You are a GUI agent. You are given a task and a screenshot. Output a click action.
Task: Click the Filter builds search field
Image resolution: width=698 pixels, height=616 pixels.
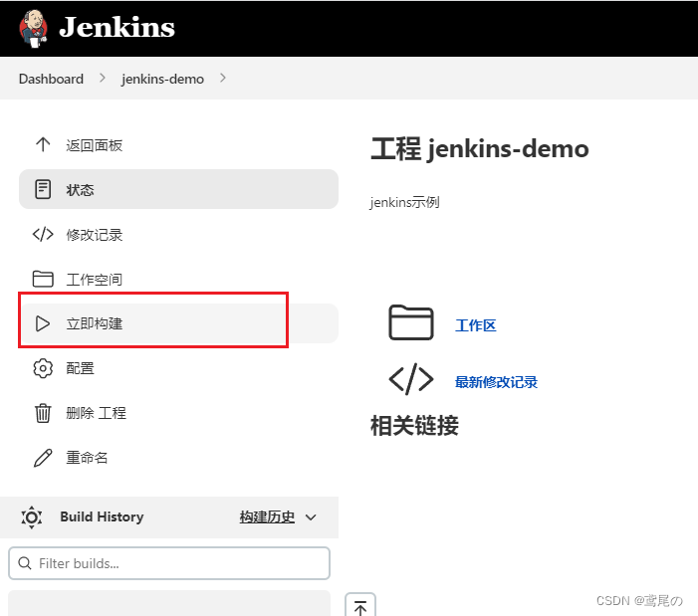(169, 563)
